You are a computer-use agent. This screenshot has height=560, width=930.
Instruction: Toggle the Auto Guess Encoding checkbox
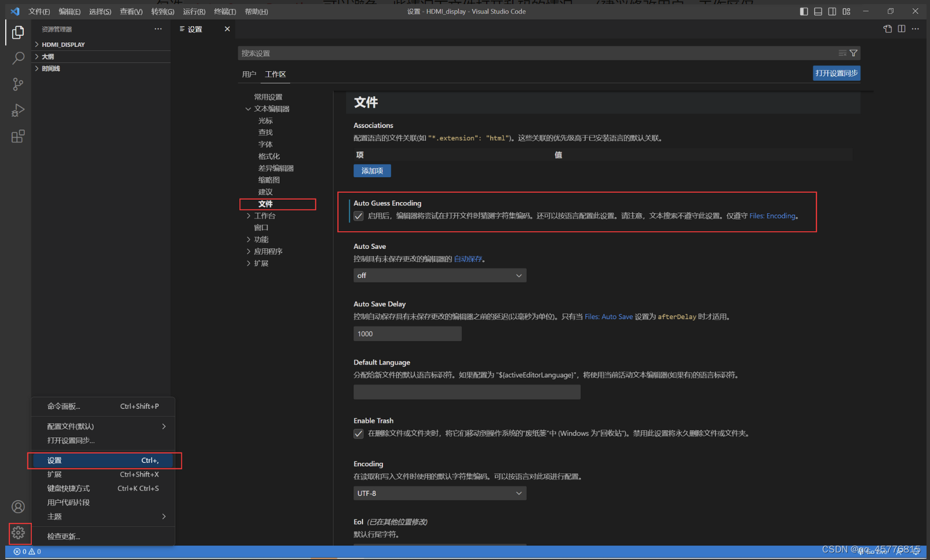pos(359,216)
